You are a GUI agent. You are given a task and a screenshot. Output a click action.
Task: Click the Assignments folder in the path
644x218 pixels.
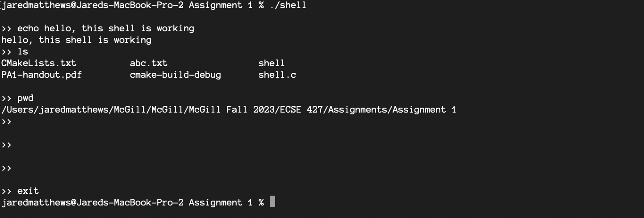(x=355, y=109)
